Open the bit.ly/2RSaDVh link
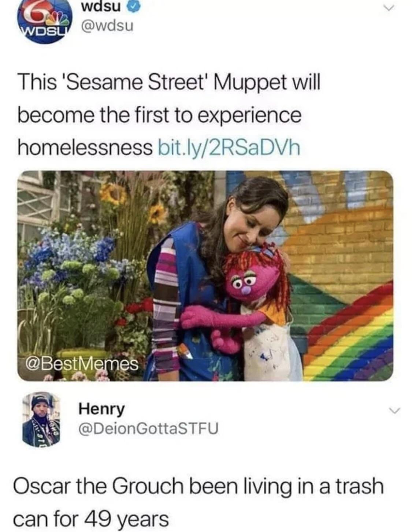The image size is (412, 532). (x=229, y=148)
